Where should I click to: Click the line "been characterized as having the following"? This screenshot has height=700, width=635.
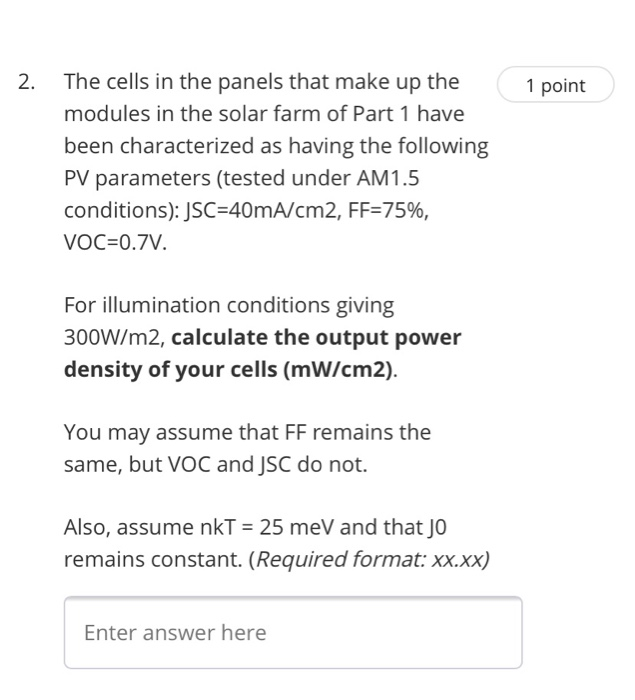click(x=276, y=146)
